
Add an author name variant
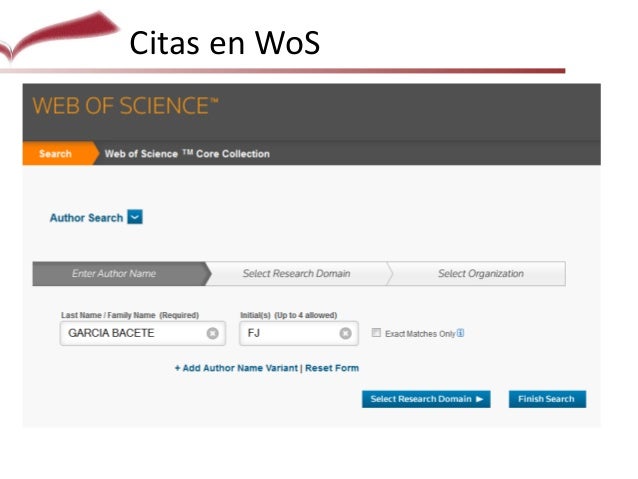click(x=236, y=368)
